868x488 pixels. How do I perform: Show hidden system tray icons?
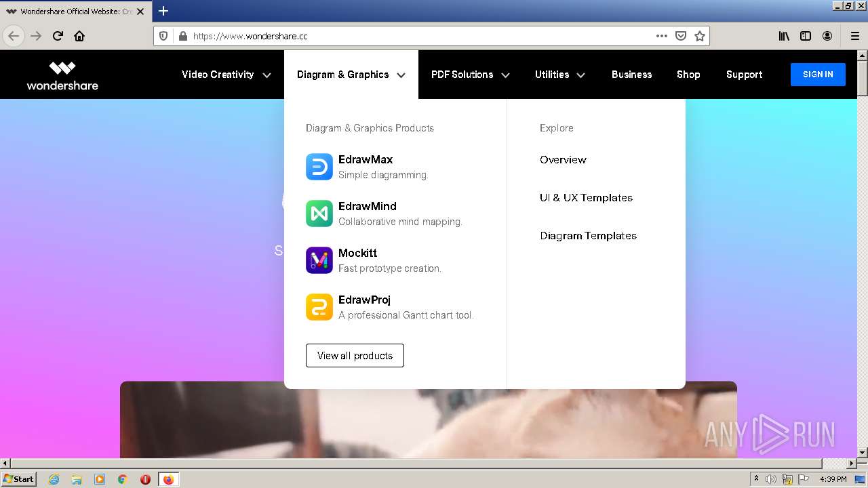756,479
